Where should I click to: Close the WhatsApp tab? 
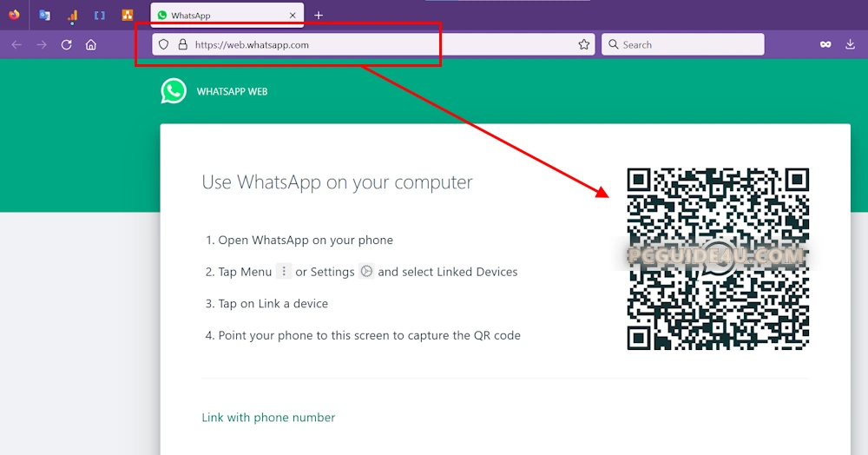[x=293, y=16]
